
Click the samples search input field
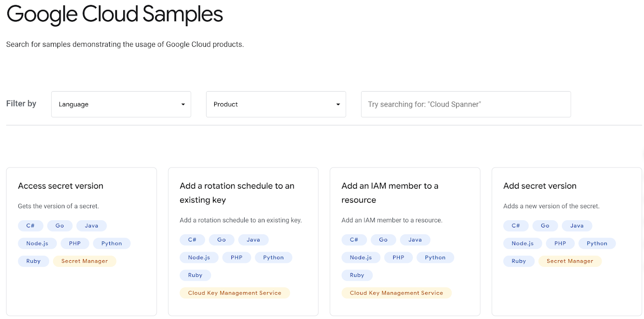coord(465,104)
